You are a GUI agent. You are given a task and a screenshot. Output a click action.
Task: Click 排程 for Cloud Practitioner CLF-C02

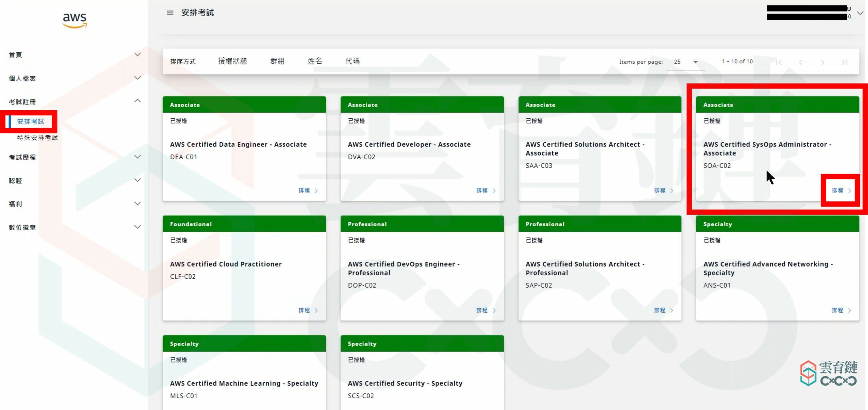(x=308, y=310)
